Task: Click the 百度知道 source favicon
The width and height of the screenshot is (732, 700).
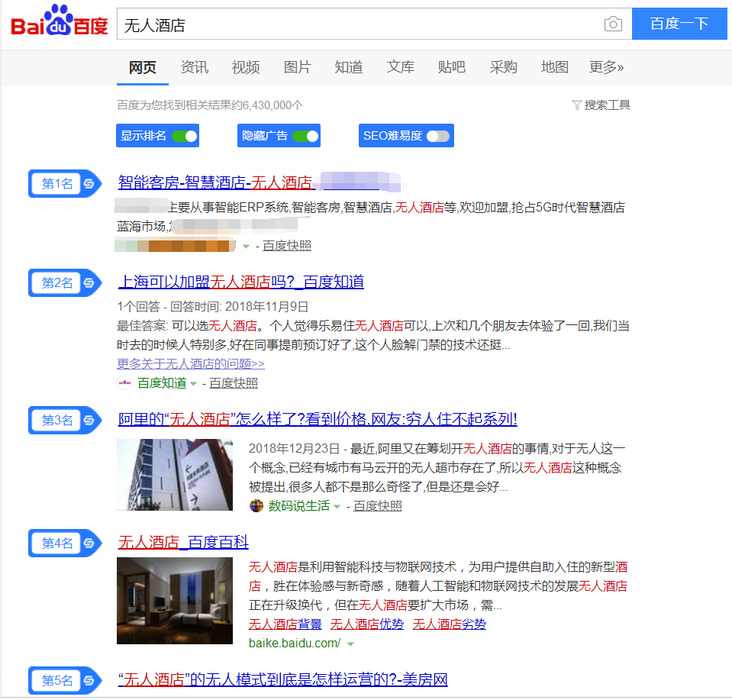Action: [124, 383]
